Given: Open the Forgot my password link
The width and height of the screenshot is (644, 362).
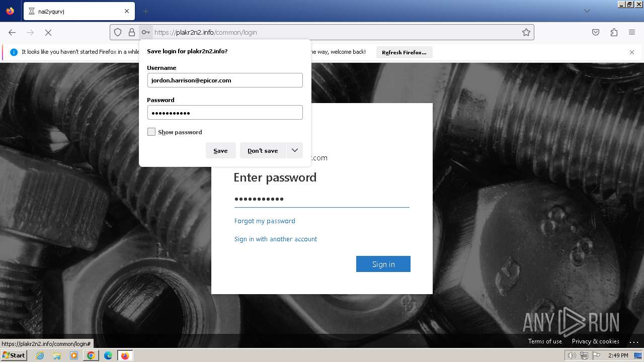Looking at the screenshot, I should click(x=265, y=221).
